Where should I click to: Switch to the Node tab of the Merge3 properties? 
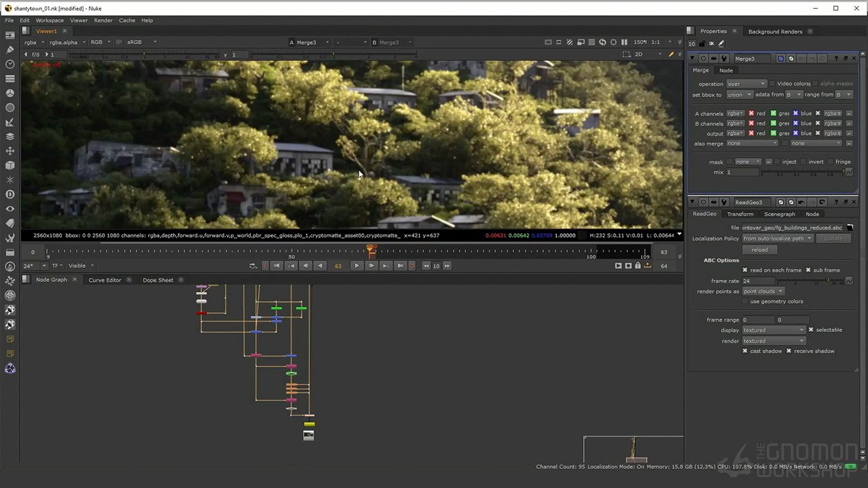tap(726, 70)
